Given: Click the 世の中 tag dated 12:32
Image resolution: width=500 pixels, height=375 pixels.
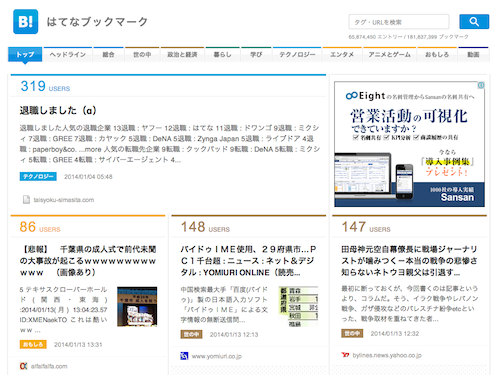Looking at the screenshot, I should coord(352,333).
